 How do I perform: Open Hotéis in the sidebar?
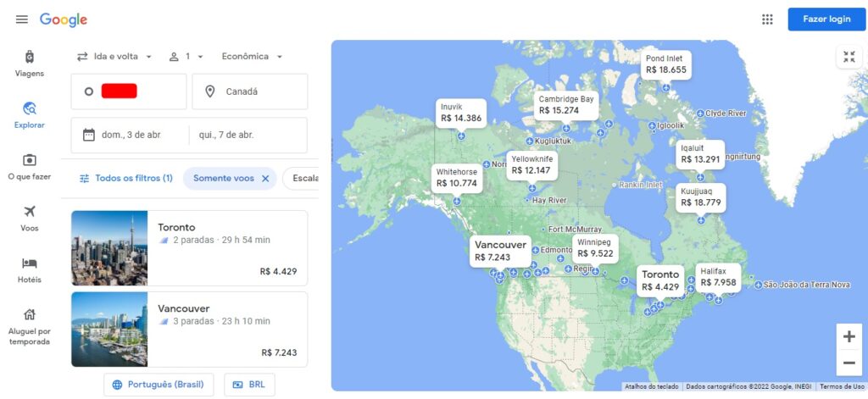pyautogui.click(x=30, y=269)
